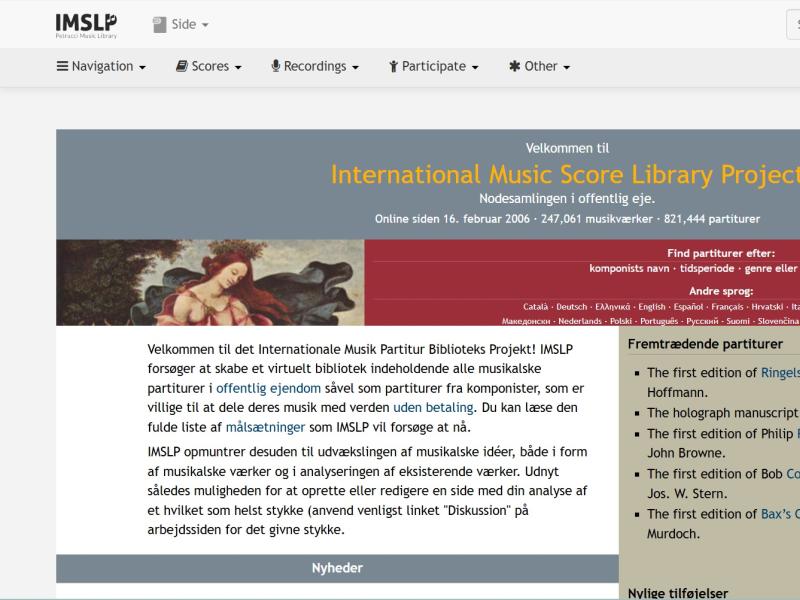Switch language to Español
800x600 pixels.
coord(688,307)
